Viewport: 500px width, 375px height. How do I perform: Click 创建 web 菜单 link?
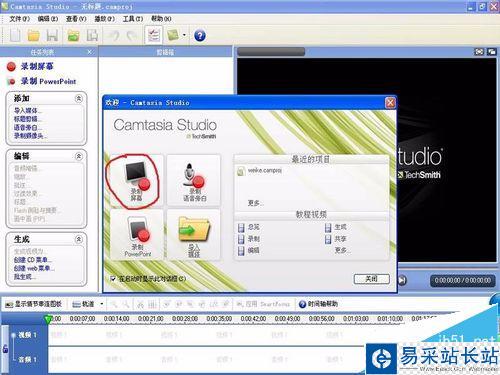[x=34, y=268]
